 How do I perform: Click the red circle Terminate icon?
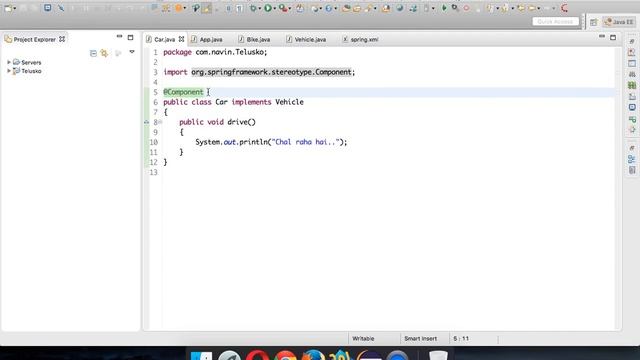point(466,8)
